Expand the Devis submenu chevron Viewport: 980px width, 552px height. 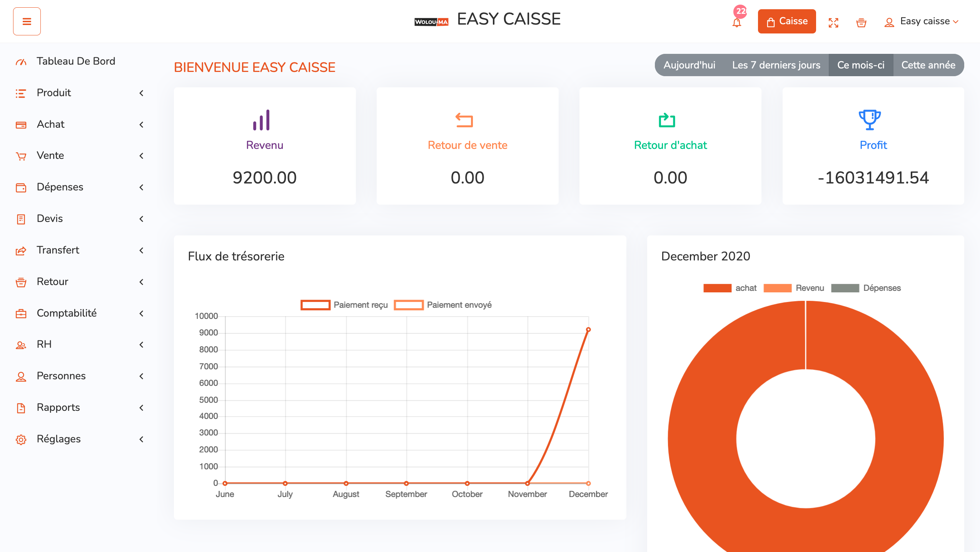tap(142, 219)
